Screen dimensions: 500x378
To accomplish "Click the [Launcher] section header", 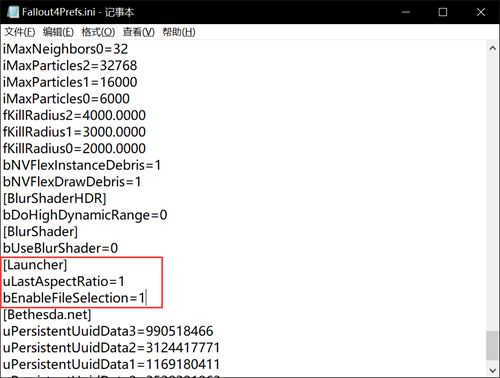I will [x=35, y=265].
